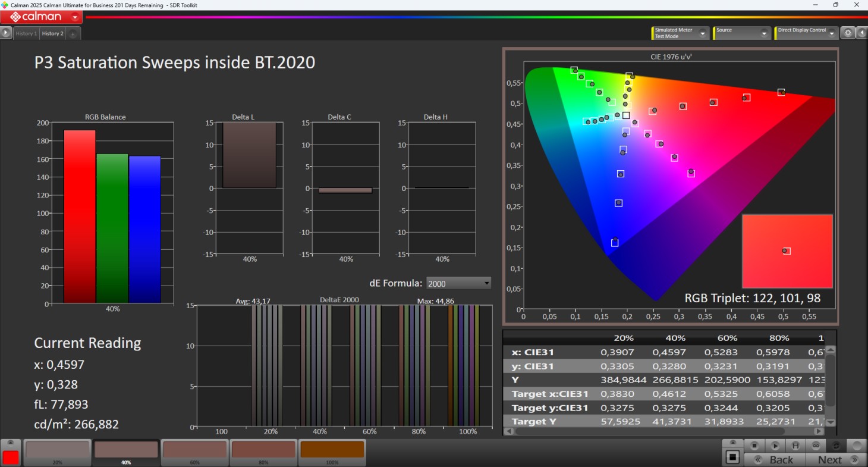Click the single read bracket icon
The image size is (868, 467).
click(795, 445)
